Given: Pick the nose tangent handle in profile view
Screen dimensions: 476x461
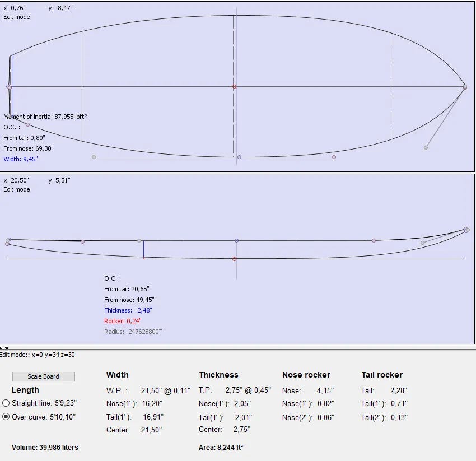Looking at the screenshot, I should click(423, 243).
